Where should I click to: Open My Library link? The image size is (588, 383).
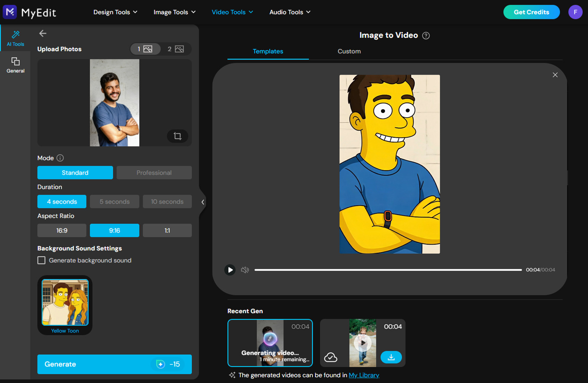[363, 375]
